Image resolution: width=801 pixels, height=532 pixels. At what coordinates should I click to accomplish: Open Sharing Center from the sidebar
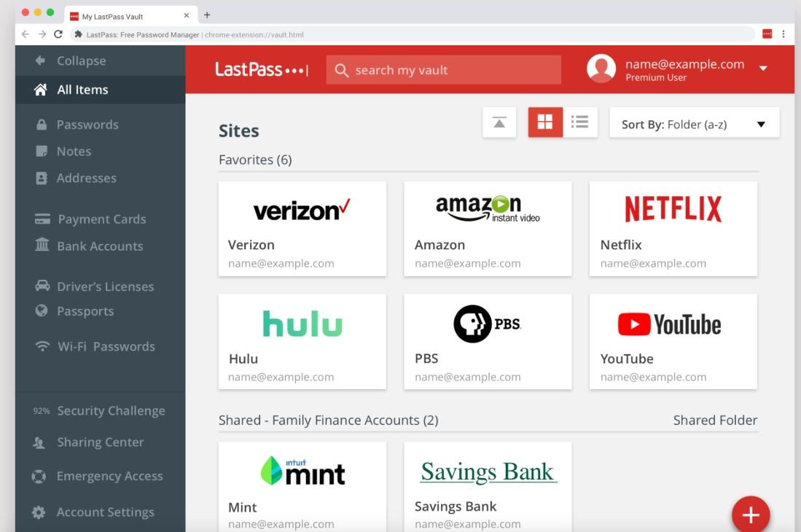pyautogui.click(x=100, y=442)
